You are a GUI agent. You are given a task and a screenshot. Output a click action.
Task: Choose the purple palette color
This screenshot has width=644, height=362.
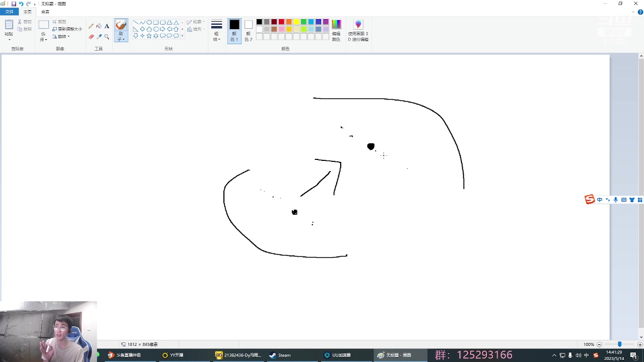[326, 22]
